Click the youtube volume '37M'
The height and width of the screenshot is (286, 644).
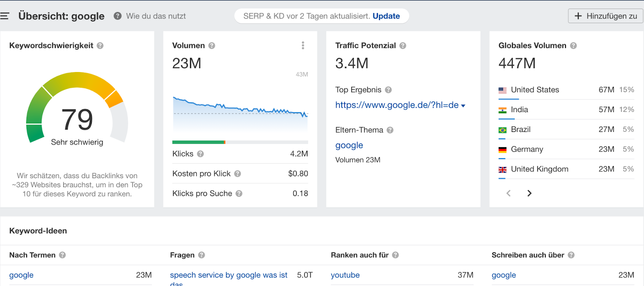[x=465, y=275]
